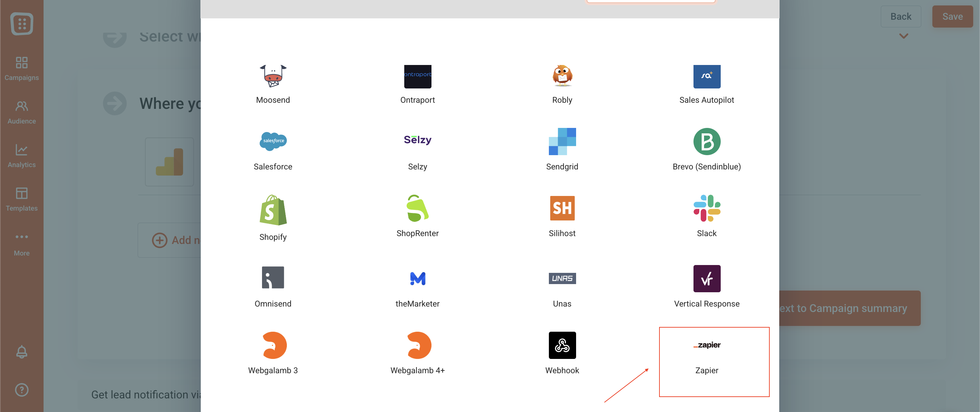Click the Brevo (Sendinblue) label

coord(706,166)
